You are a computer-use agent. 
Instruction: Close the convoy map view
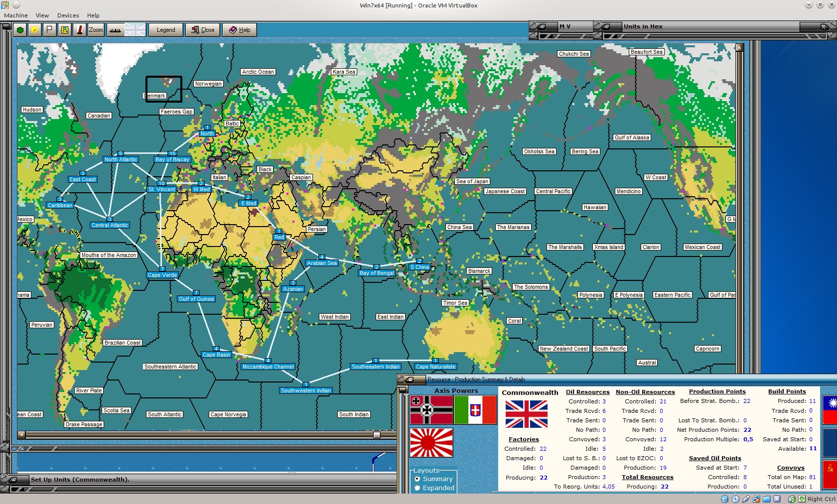pos(203,30)
